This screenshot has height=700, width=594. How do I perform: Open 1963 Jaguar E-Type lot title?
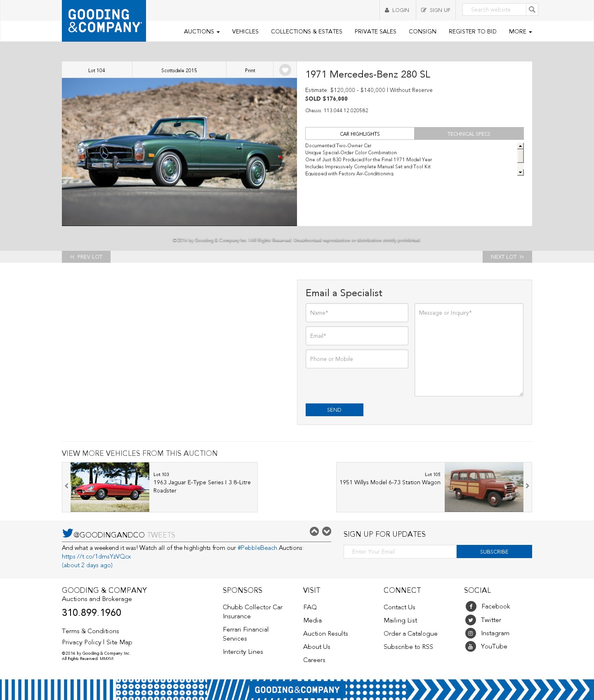point(202,486)
